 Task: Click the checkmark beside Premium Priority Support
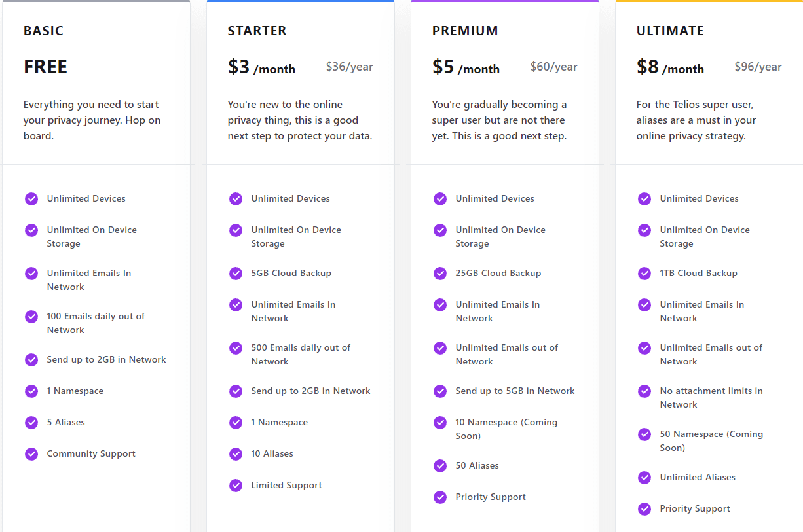click(440, 497)
